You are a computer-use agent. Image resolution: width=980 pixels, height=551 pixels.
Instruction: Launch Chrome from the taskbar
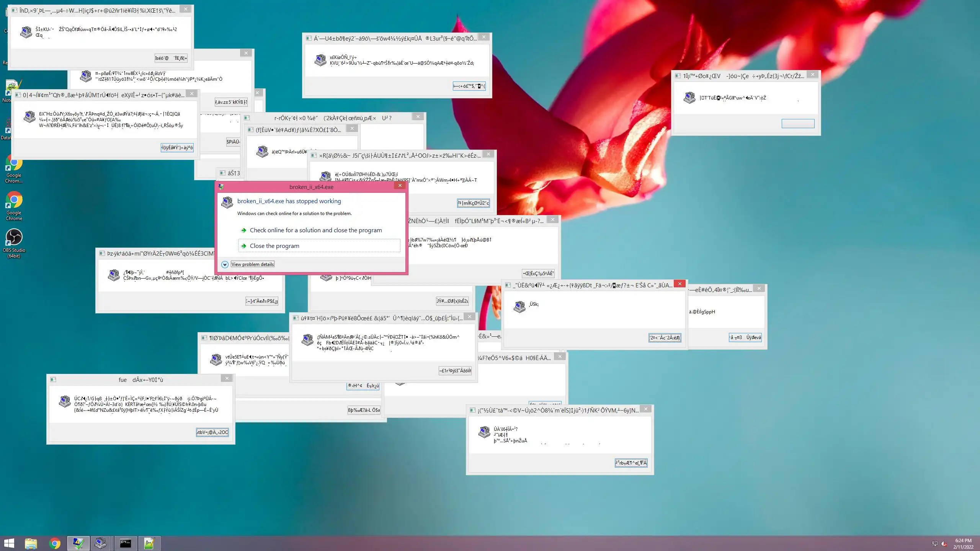point(55,543)
